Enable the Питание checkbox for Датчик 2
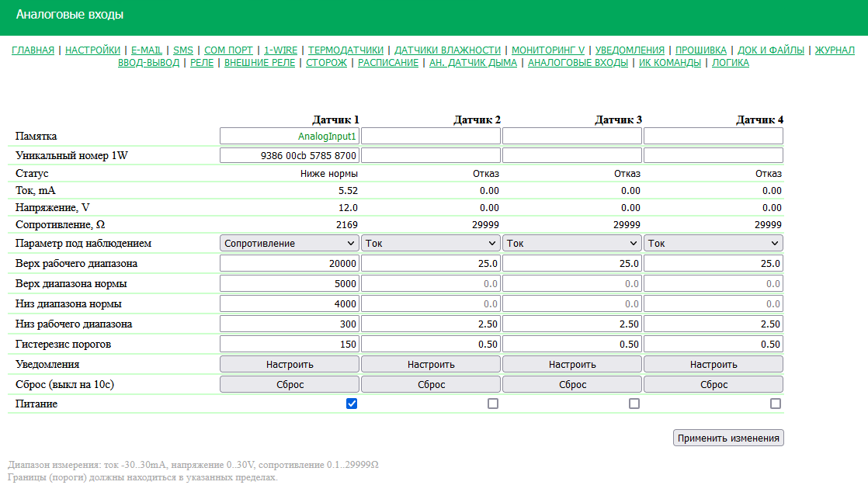Image resolution: width=868 pixels, height=492 pixels. pyautogui.click(x=493, y=404)
